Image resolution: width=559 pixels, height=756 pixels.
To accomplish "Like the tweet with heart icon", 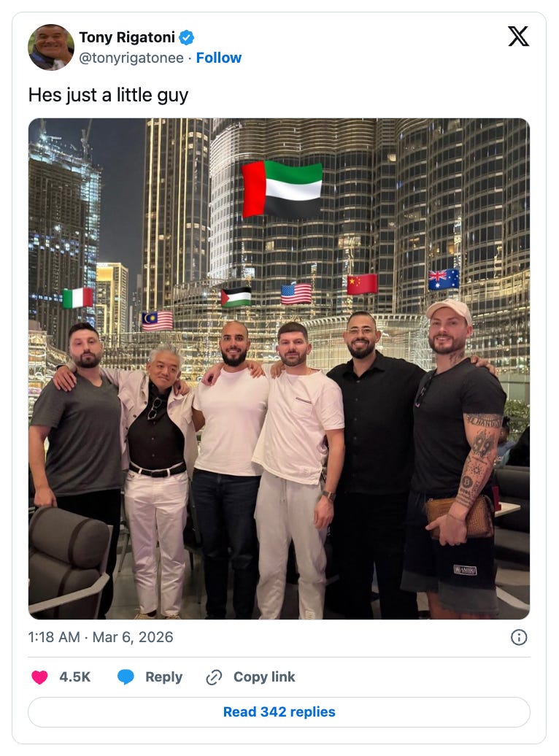I will point(39,677).
